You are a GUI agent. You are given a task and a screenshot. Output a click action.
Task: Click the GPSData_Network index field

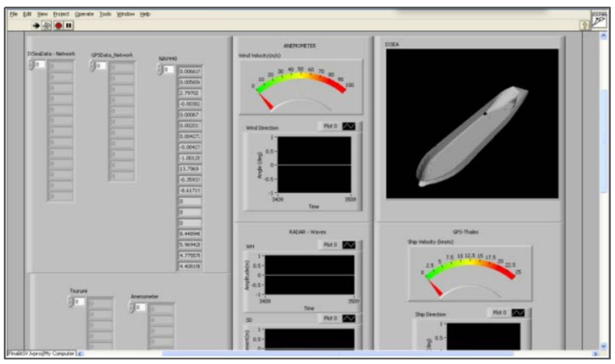(x=101, y=66)
